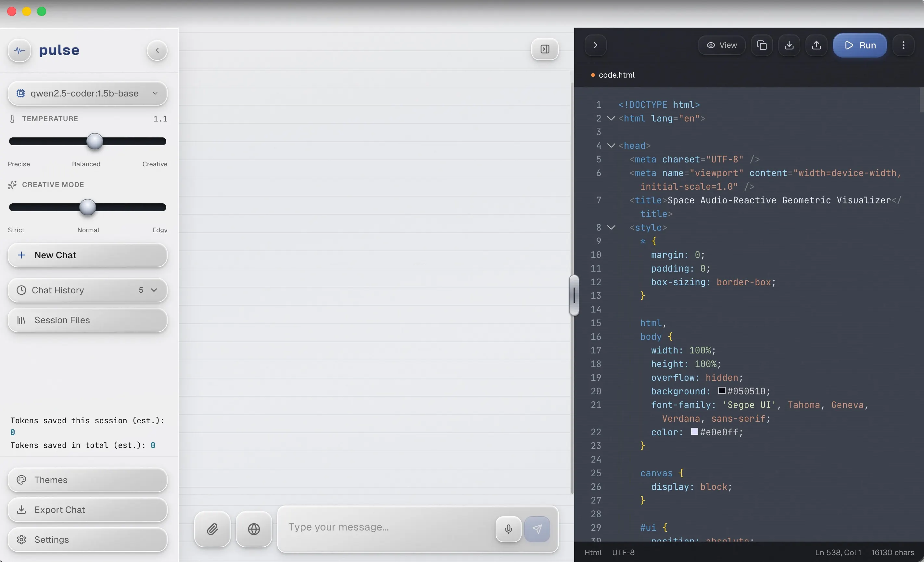Open the qwen2.5-coder model dropdown

(x=87, y=94)
